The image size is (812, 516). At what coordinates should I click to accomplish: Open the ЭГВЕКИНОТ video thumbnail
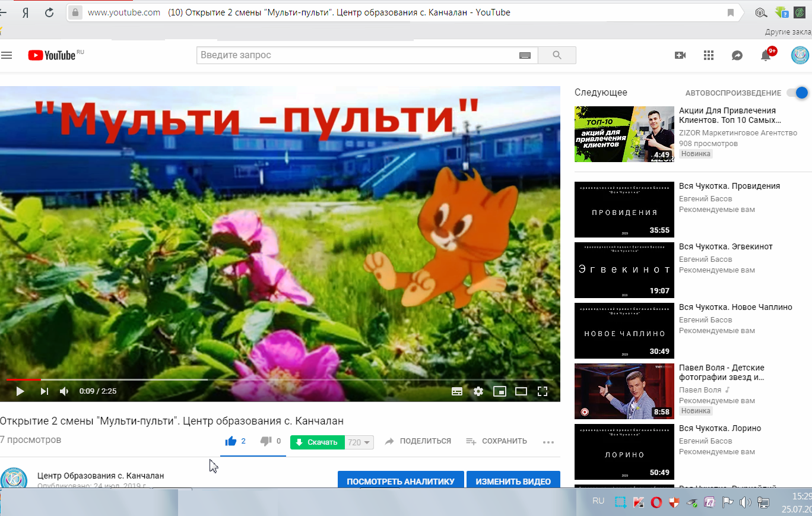point(624,270)
